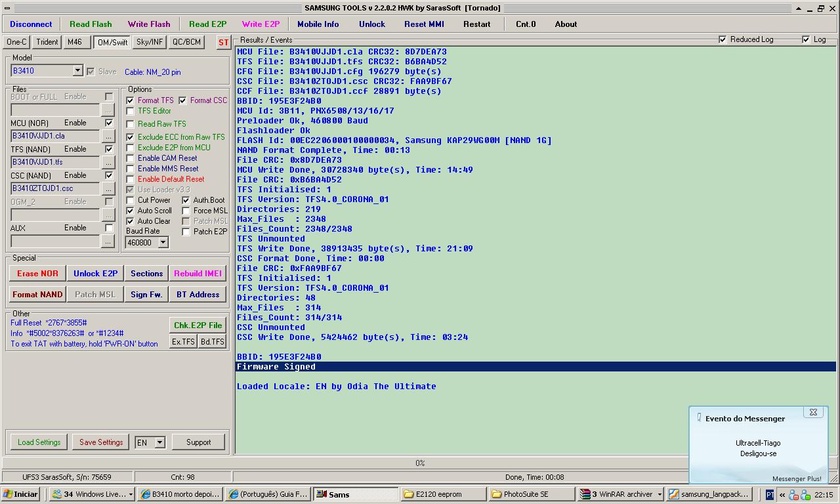Toggle the MCU (NOR) Enable checkbox
This screenshot has height=504, width=840.
pos(109,123)
